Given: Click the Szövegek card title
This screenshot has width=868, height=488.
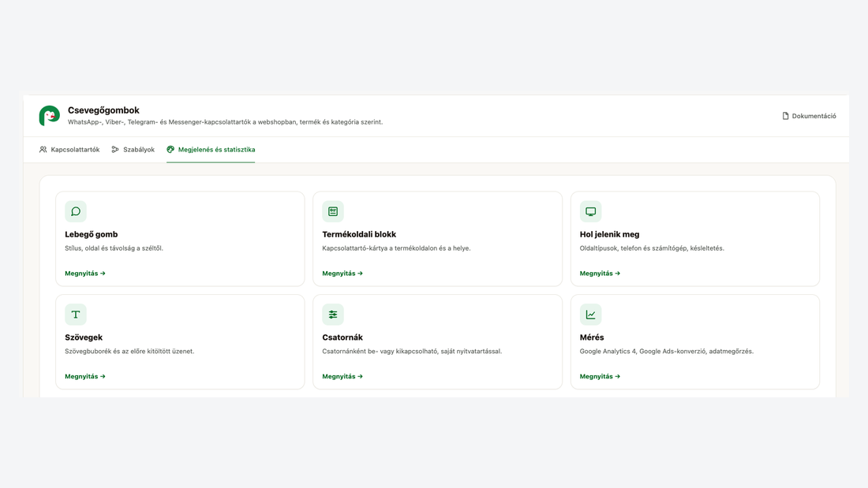Looking at the screenshot, I should [84, 337].
